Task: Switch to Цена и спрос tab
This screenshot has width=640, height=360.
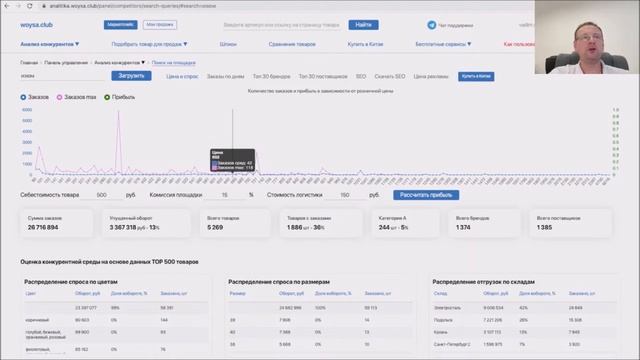Action: point(182,76)
